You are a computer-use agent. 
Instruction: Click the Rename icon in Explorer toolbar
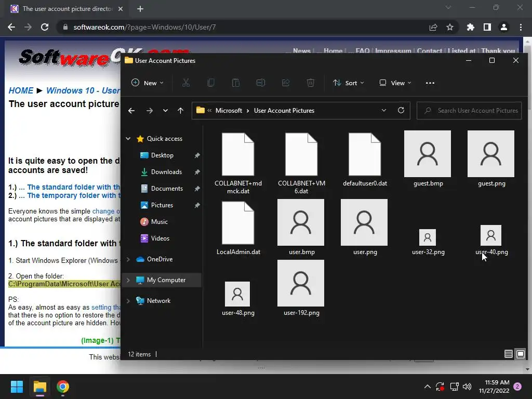pos(261,83)
